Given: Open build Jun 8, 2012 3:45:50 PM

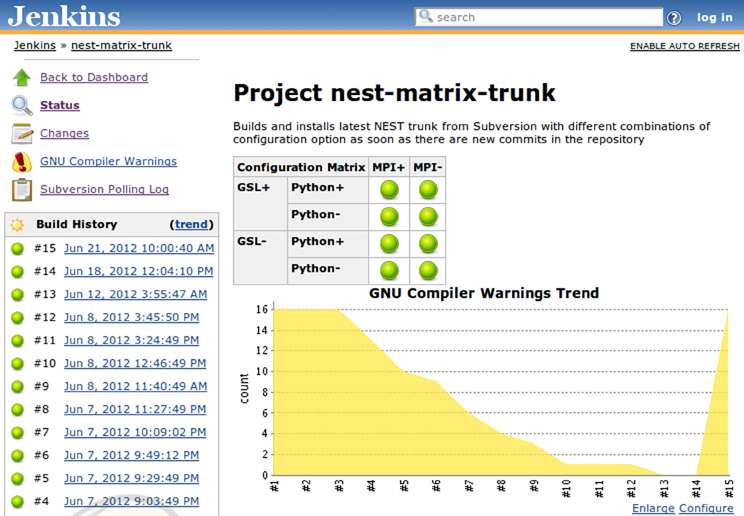Looking at the screenshot, I should (x=131, y=317).
